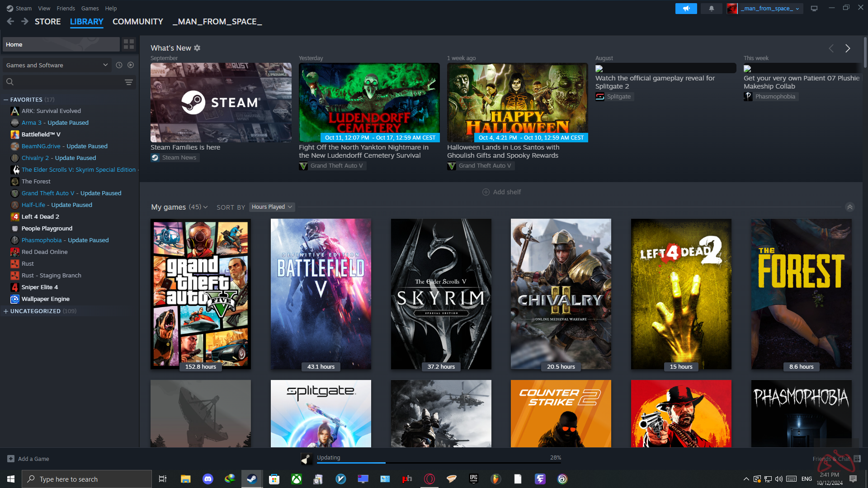Open Discord from the taskbar
The width and height of the screenshot is (868, 488).
pyautogui.click(x=208, y=479)
